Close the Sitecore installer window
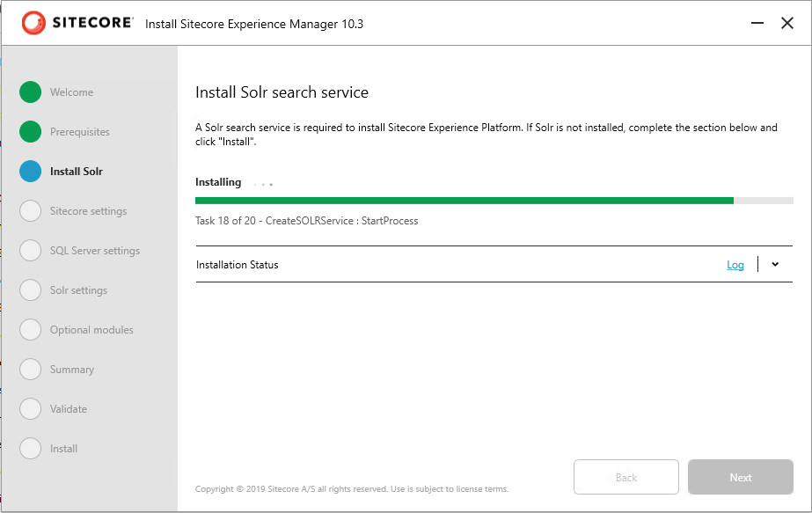The width and height of the screenshot is (812, 513). pyautogui.click(x=787, y=24)
